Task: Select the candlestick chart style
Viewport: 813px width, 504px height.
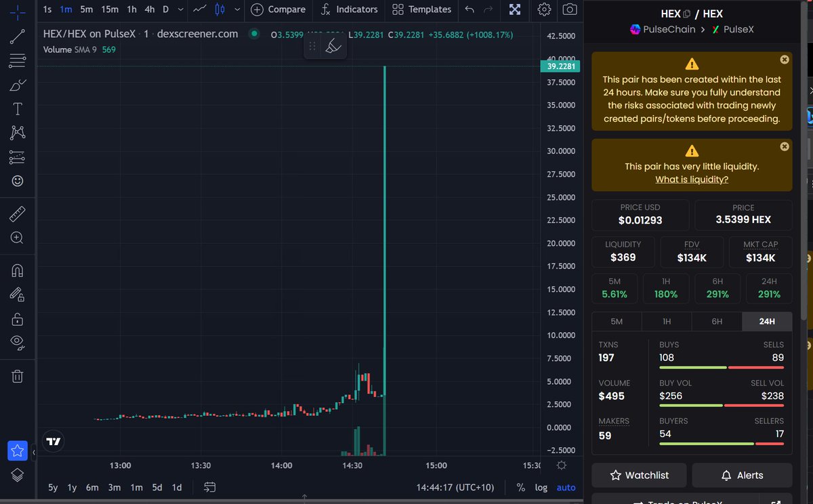Action: pos(220,9)
